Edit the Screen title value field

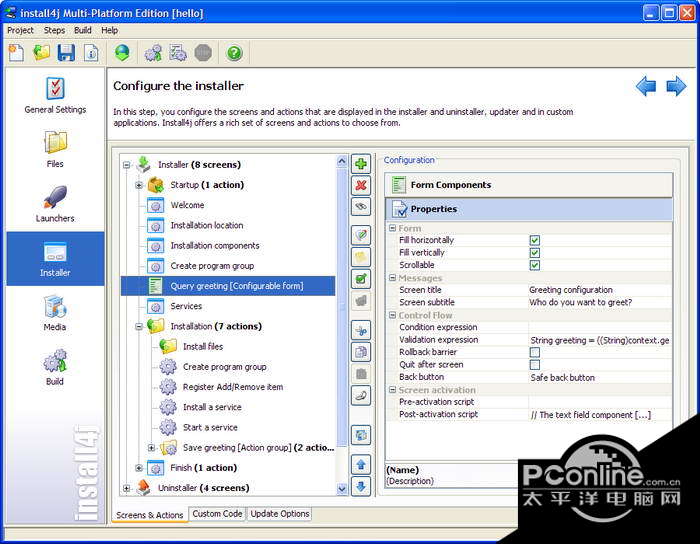[x=600, y=290]
